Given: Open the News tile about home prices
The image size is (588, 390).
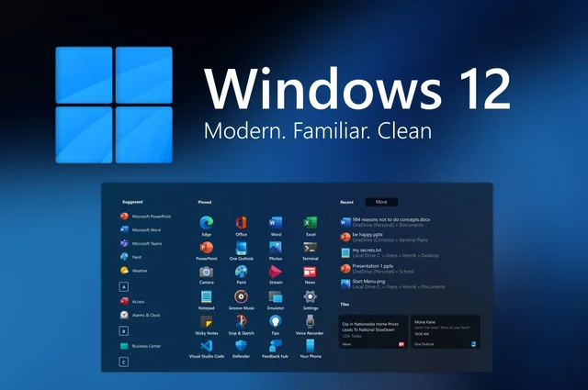Looking at the screenshot, I should (373, 332).
